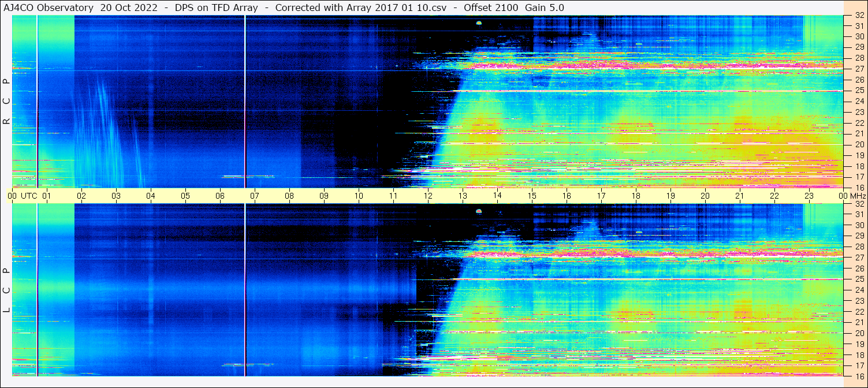Click the 21 hour label on time axis
The image size is (868, 388).
740,196
